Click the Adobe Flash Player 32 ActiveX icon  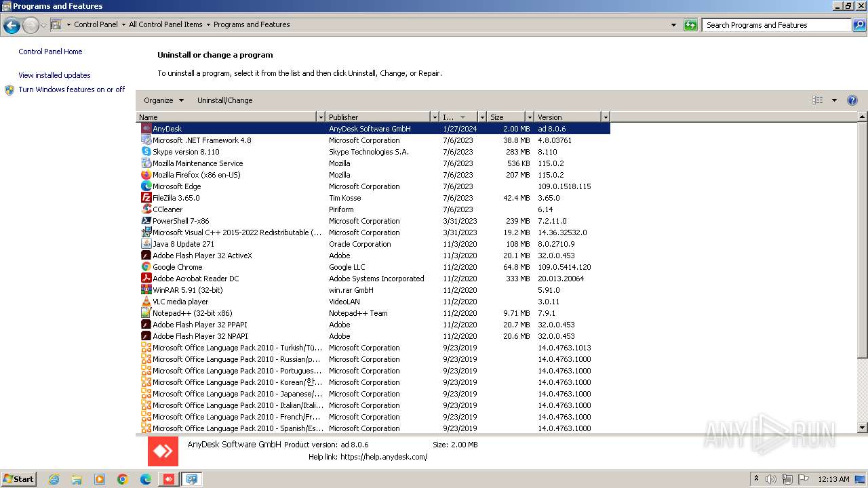[146, 255]
